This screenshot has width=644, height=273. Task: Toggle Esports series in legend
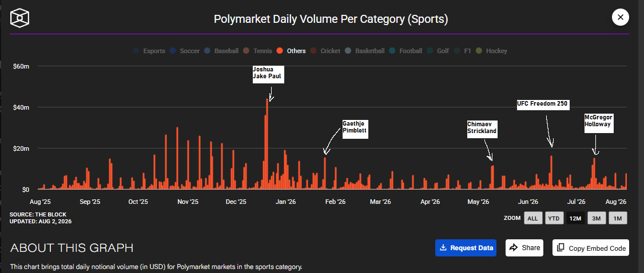pyautogui.click(x=149, y=51)
